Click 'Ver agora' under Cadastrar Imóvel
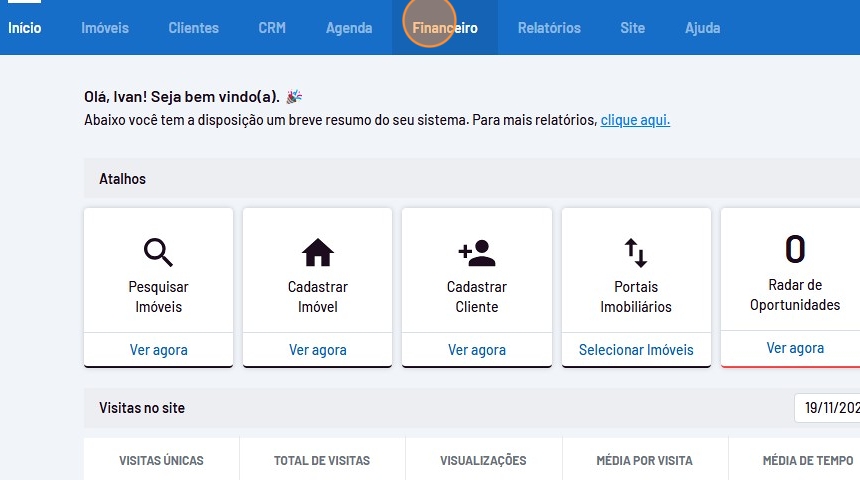860x480 pixels. (318, 350)
